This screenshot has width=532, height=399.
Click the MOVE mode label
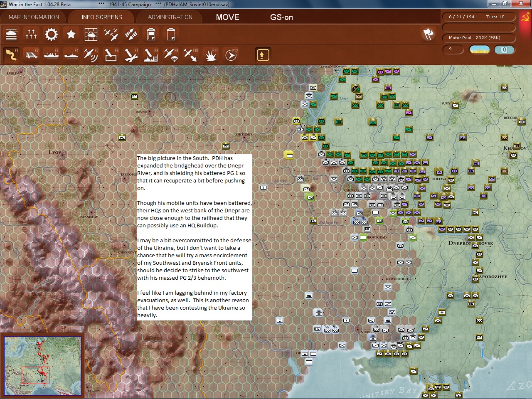(228, 17)
